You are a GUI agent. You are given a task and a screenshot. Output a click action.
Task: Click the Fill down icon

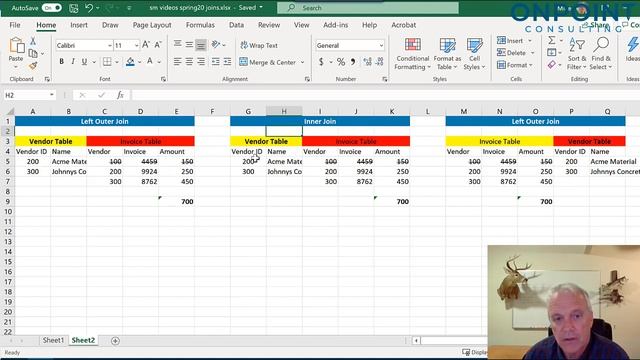551,53
